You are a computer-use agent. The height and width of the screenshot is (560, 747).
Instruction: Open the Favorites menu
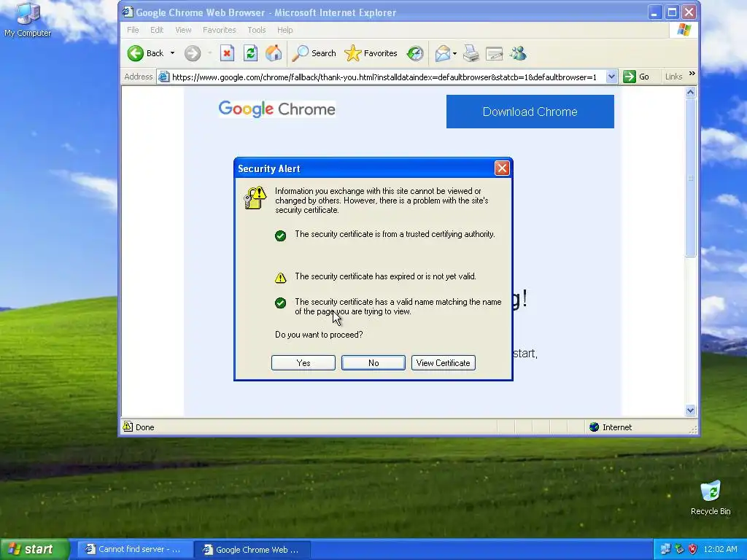click(x=219, y=30)
